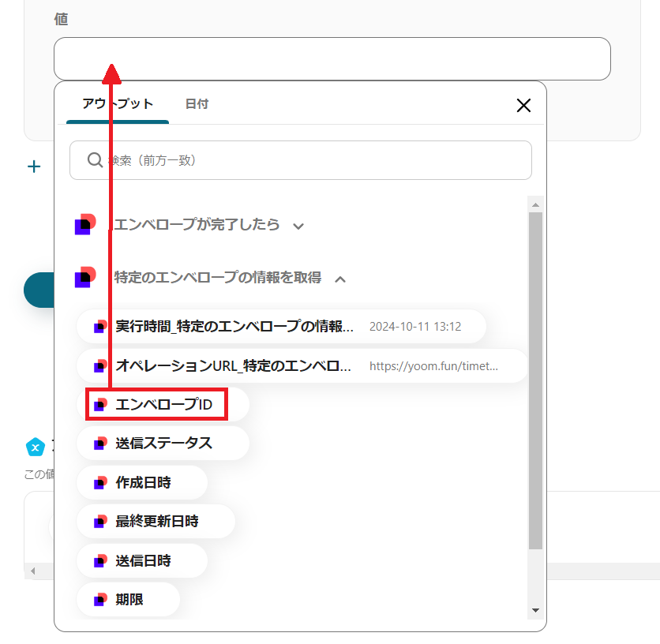This screenshot has width=660, height=644.
Task: Click DocuSign icon beside エンベロープが完了したら
Action: pyautogui.click(x=85, y=224)
